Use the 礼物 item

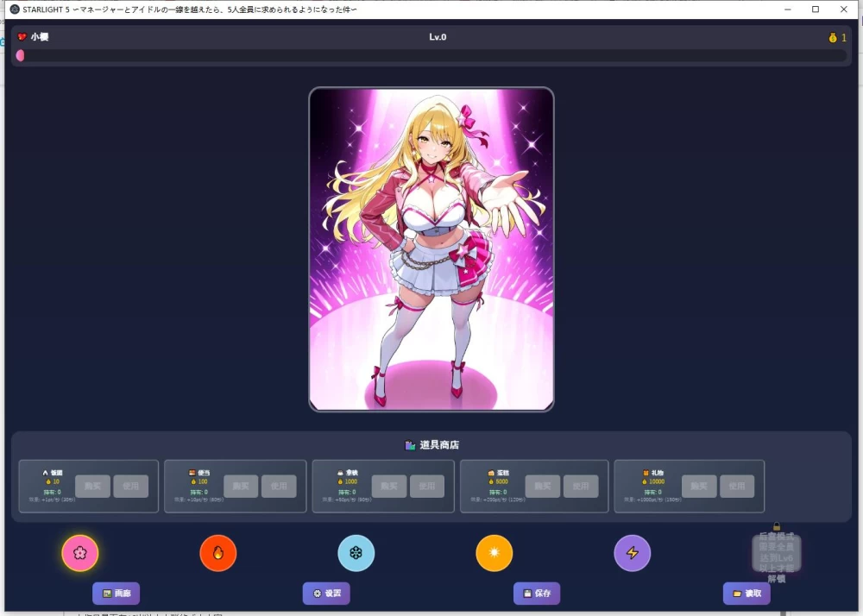[738, 487]
